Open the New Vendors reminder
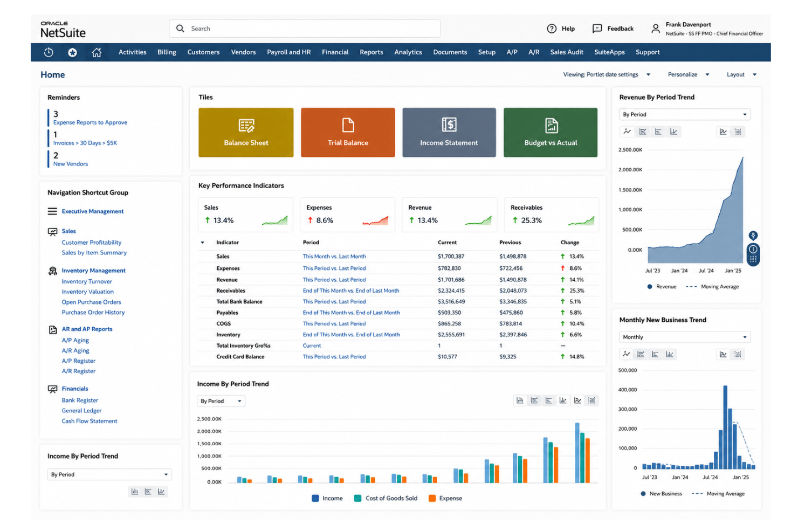 pyautogui.click(x=71, y=164)
